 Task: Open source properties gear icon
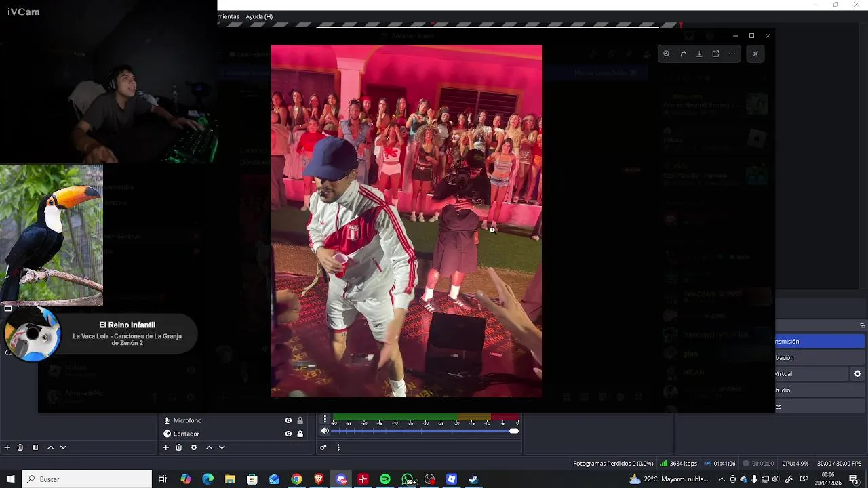click(194, 447)
